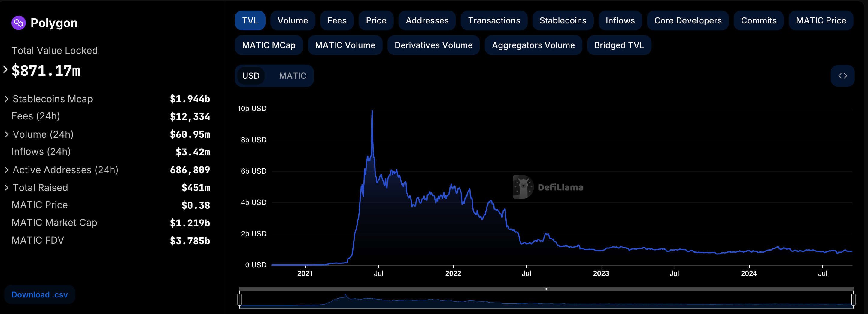Screen dimensions: 868x314
Task: Click the 6b USD axis label
Action: (x=253, y=171)
